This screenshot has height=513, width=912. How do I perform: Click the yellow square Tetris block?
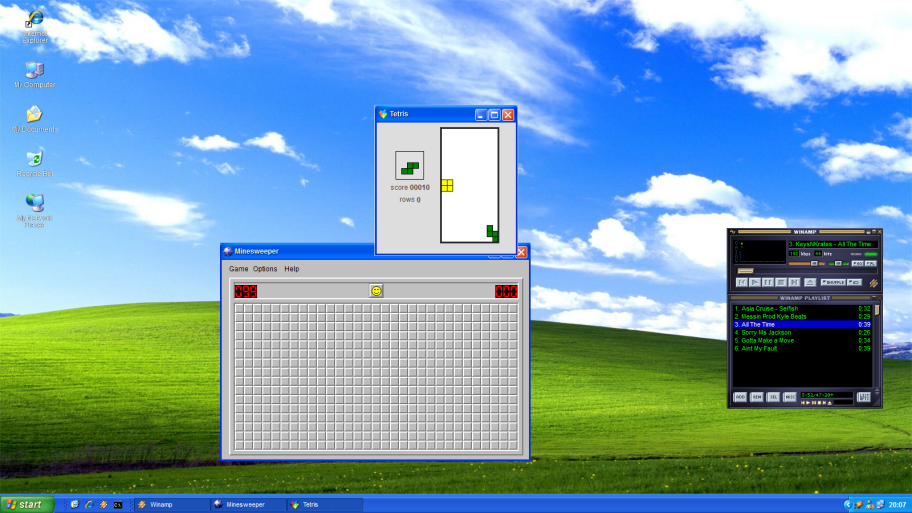pos(447,186)
